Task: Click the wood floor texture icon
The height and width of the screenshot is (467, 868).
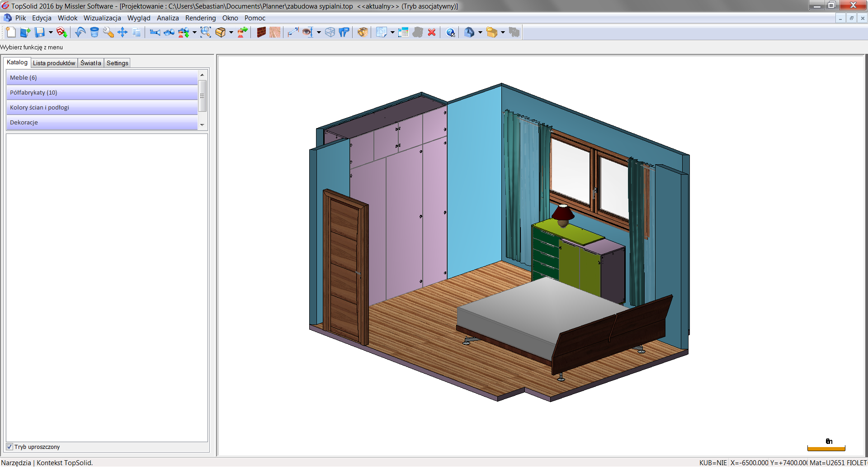Action: click(275, 32)
